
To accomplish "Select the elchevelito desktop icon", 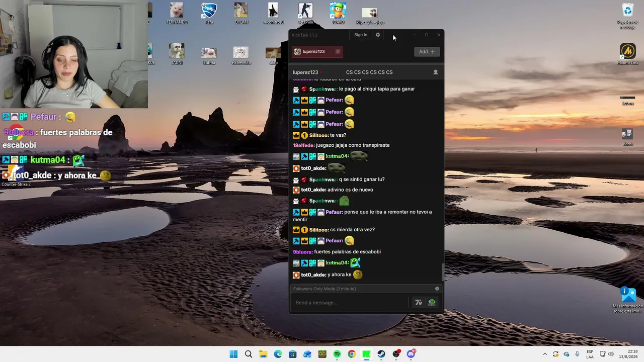I will (241, 56).
